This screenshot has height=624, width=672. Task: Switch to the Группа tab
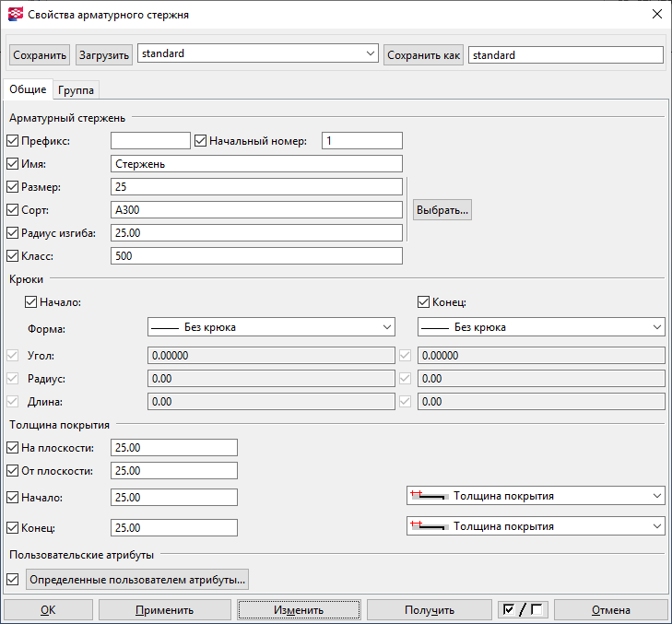(77, 90)
